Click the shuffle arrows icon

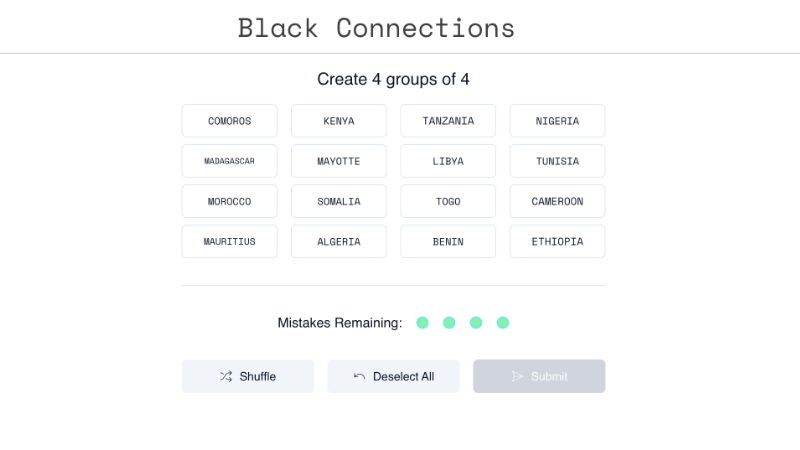(x=226, y=377)
